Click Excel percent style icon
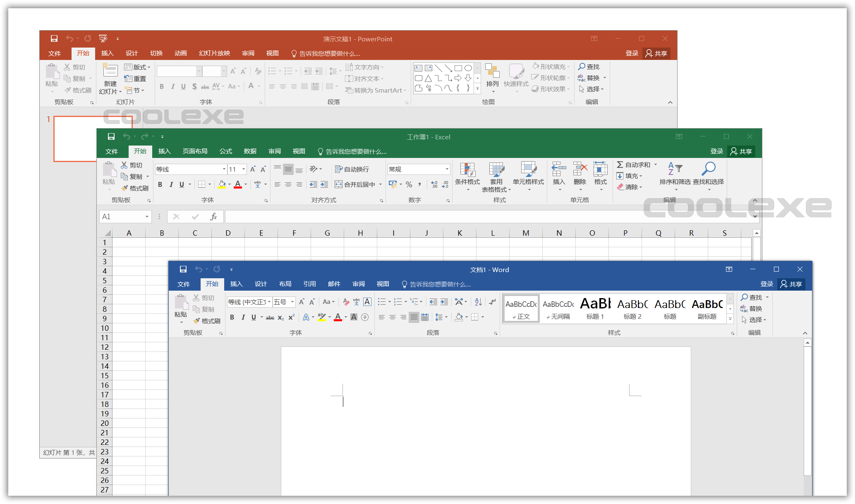The width and height of the screenshot is (855, 504). [409, 184]
